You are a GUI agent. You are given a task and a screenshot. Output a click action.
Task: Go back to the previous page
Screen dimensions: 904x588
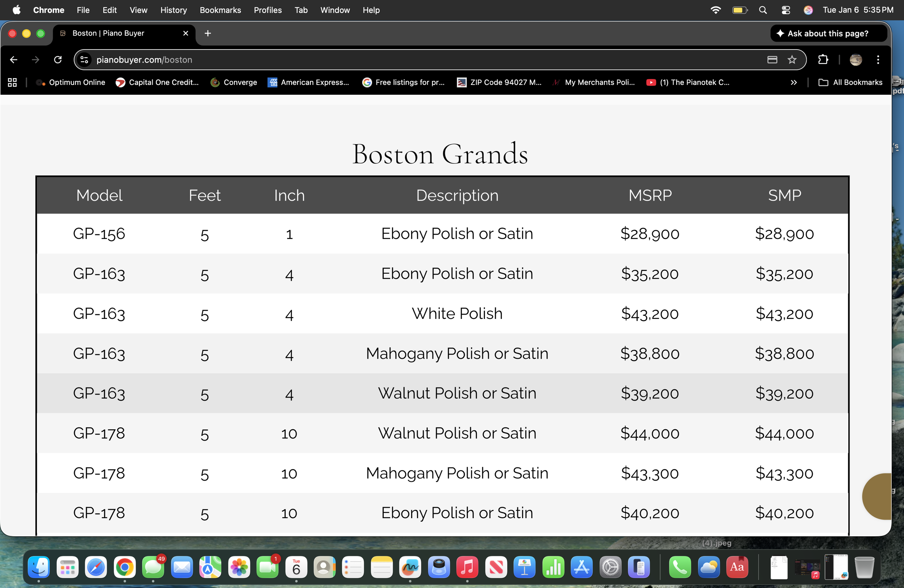click(x=14, y=60)
